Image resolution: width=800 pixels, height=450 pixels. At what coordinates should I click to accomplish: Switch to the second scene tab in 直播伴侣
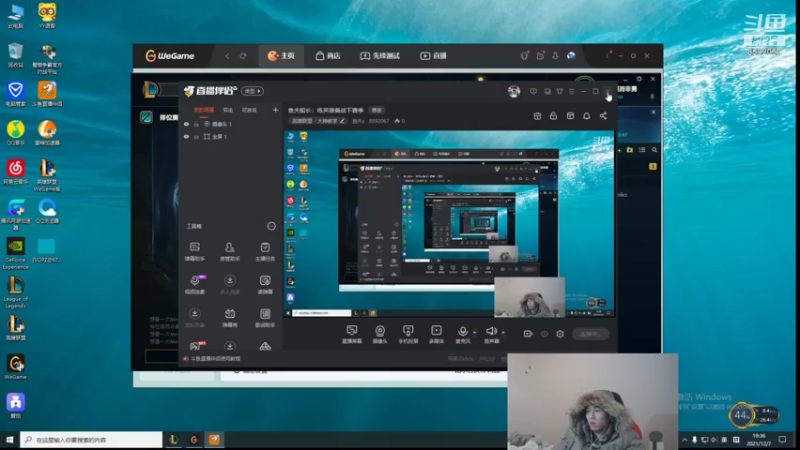[228, 110]
